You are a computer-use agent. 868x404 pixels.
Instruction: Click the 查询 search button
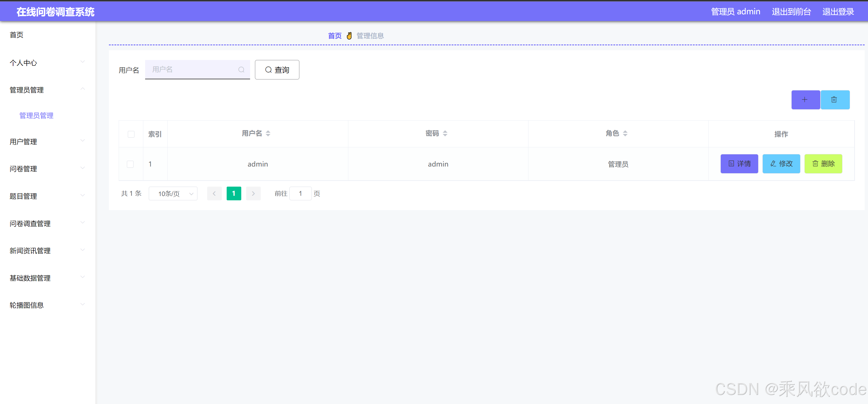click(277, 69)
